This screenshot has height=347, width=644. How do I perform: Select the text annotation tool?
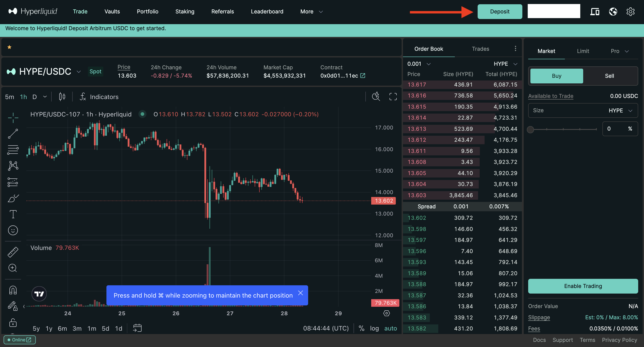pyautogui.click(x=13, y=214)
